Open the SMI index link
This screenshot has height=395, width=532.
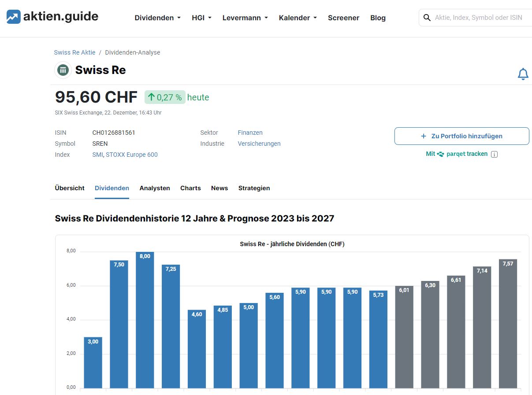tap(97, 155)
